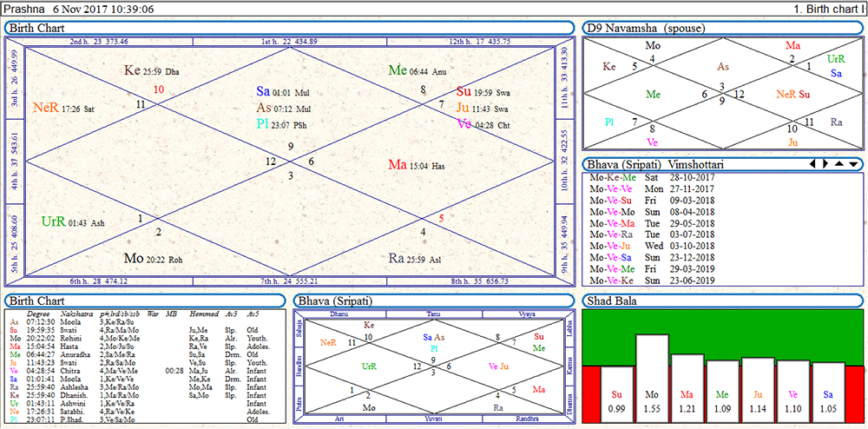This screenshot has width=868, height=429.
Task: Select Mercury (Me) in the main birth chart
Action: (x=398, y=70)
